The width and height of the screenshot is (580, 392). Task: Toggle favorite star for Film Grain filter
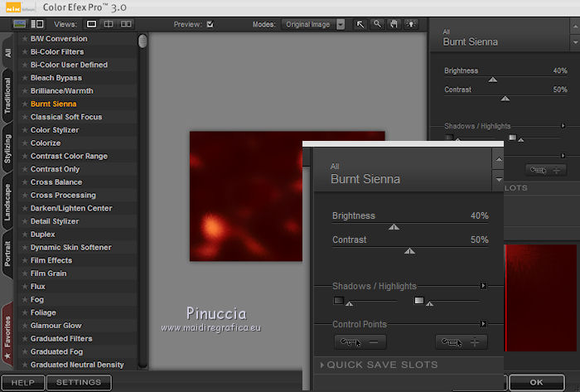tap(25, 273)
